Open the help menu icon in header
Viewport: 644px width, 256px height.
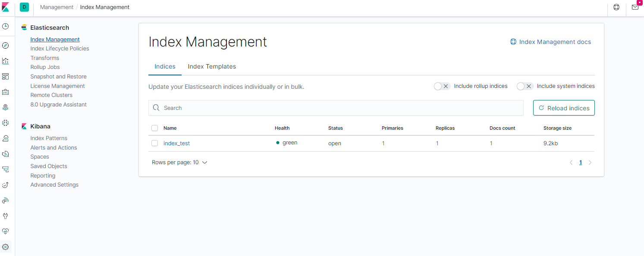coord(616,7)
